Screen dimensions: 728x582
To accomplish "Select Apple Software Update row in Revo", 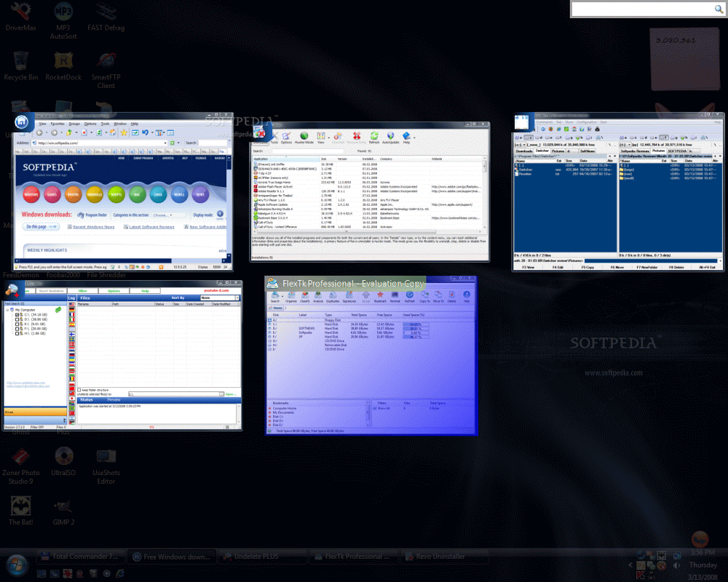I will 367,204.
